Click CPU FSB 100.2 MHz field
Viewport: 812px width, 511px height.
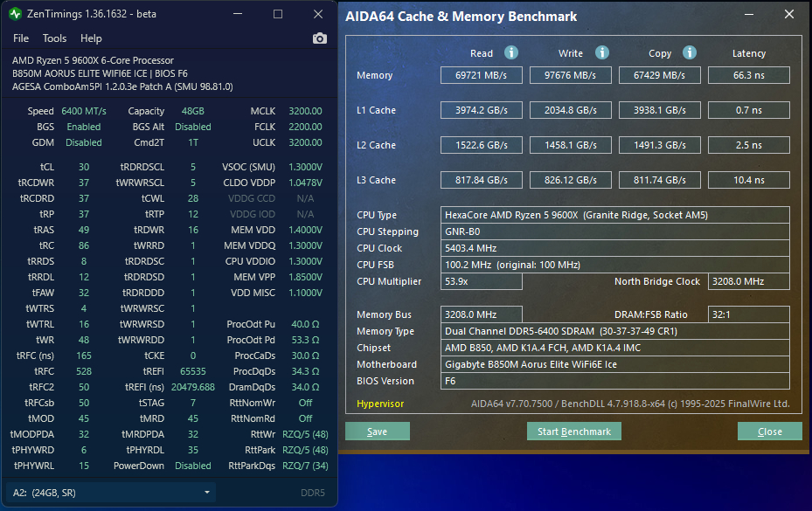(x=615, y=265)
